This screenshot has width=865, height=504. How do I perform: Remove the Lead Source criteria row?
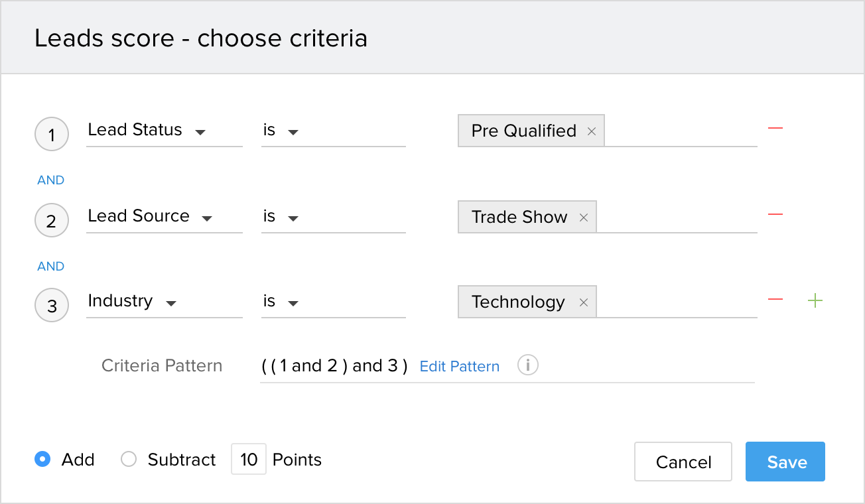click(775, 214)
